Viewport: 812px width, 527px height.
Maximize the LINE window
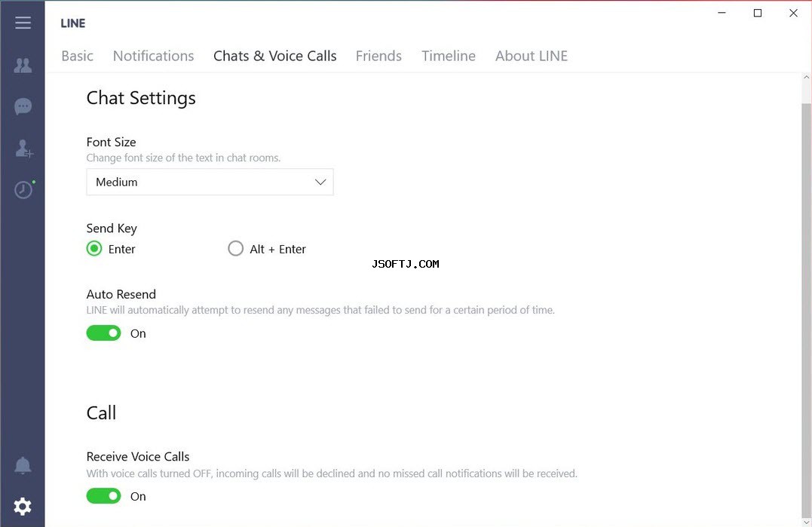coord(758,13)
